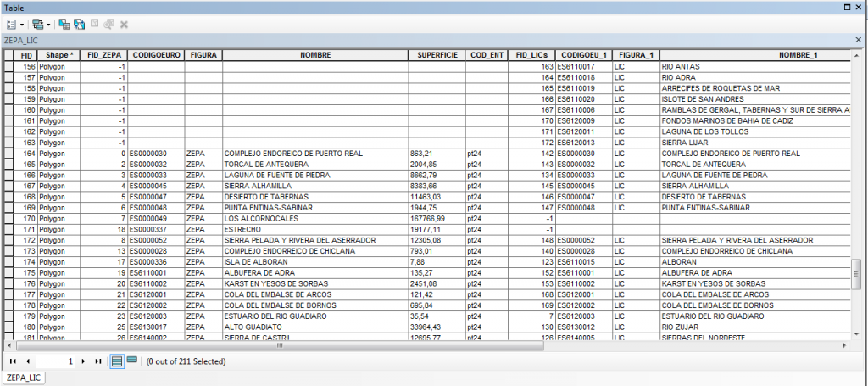Viewport: 868px width, 386px height.
Task: Move to the next record
Action: (84, 361)
